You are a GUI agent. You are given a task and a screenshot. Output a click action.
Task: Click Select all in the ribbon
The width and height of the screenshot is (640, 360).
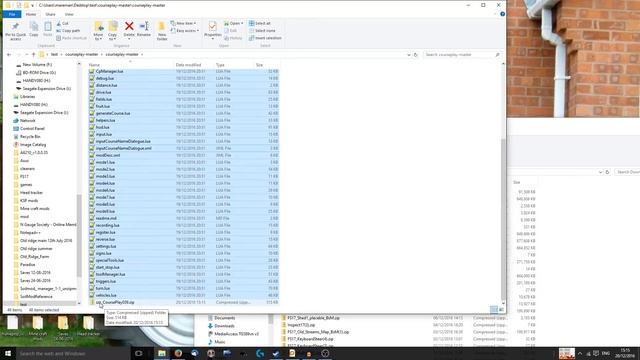[x=260, y=23]
